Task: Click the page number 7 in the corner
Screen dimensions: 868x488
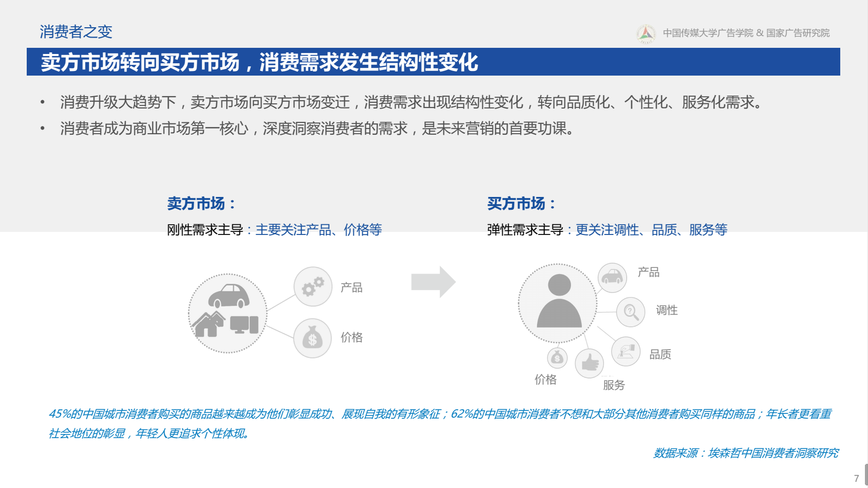Action: tap(856, 478)
